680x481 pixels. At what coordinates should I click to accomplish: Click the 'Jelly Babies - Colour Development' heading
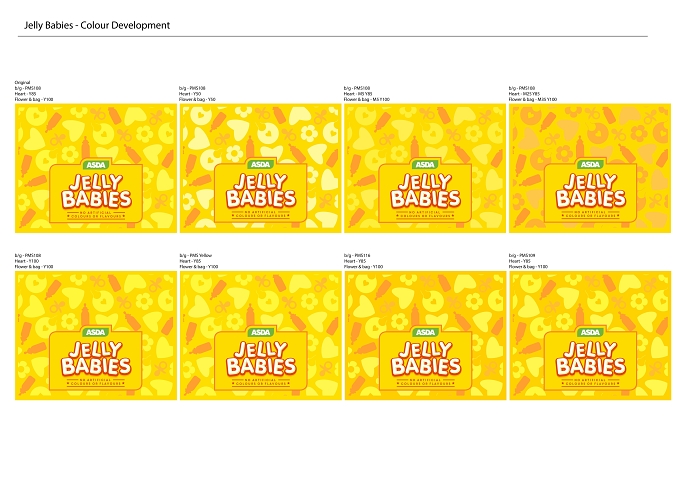coord(97,25)
